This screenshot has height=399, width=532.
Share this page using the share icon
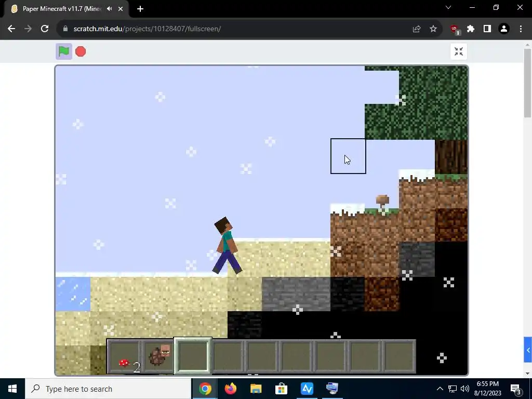pyautogui.click(x=417, y=29)
